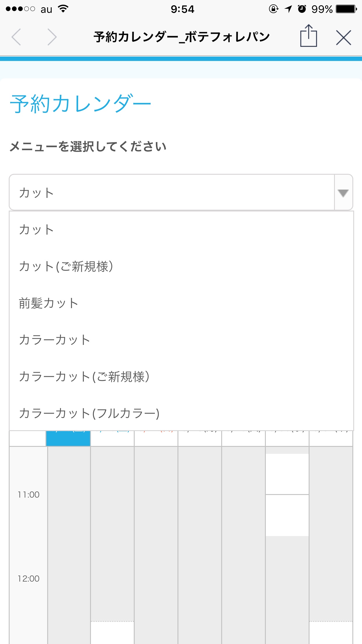
Task: Select カラーカット(フルカラー) option
Action: click(89, 414)
